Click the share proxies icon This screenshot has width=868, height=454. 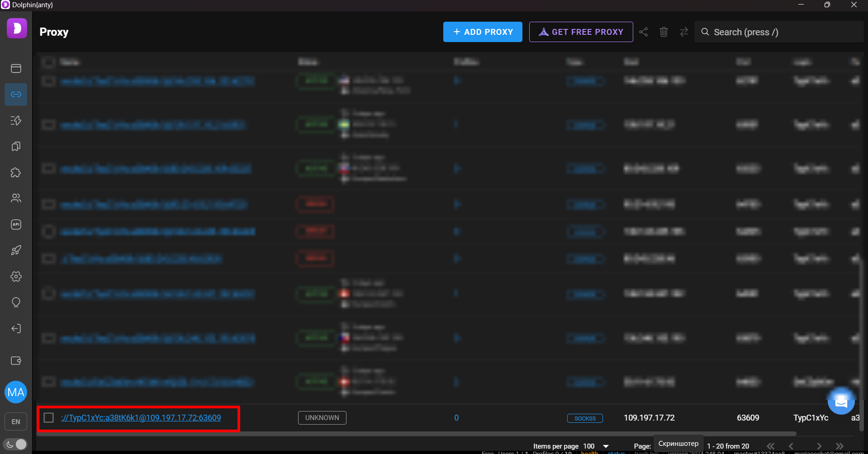643,32
